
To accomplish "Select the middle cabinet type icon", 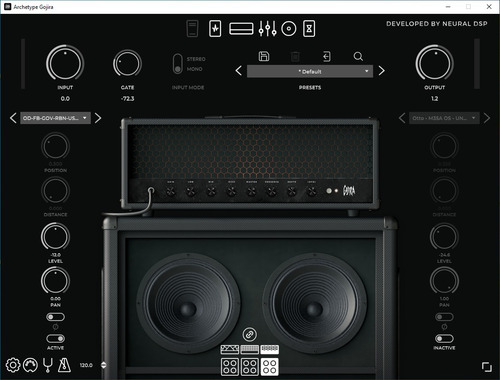I will coord(250,367).
